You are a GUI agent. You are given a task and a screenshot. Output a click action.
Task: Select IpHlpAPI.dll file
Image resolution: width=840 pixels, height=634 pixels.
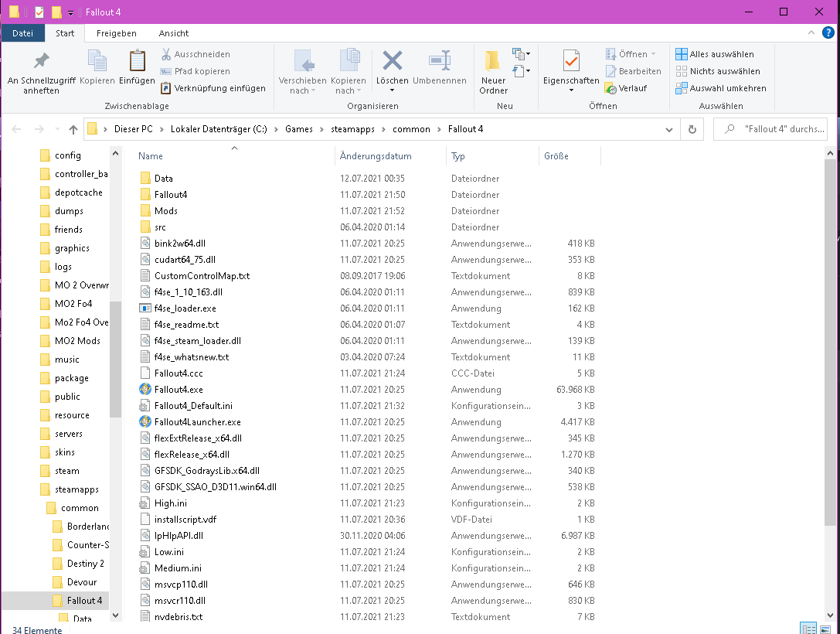click(x=179, y=536)
